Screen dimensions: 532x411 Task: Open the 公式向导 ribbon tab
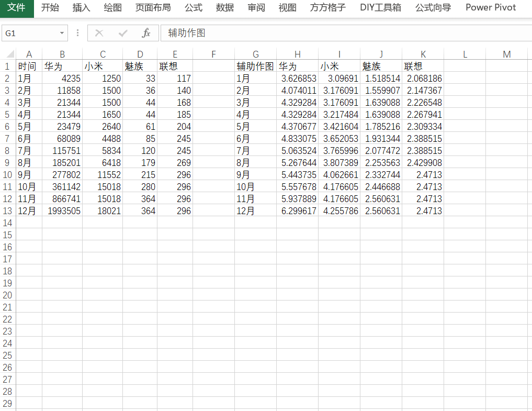[433, 7]
